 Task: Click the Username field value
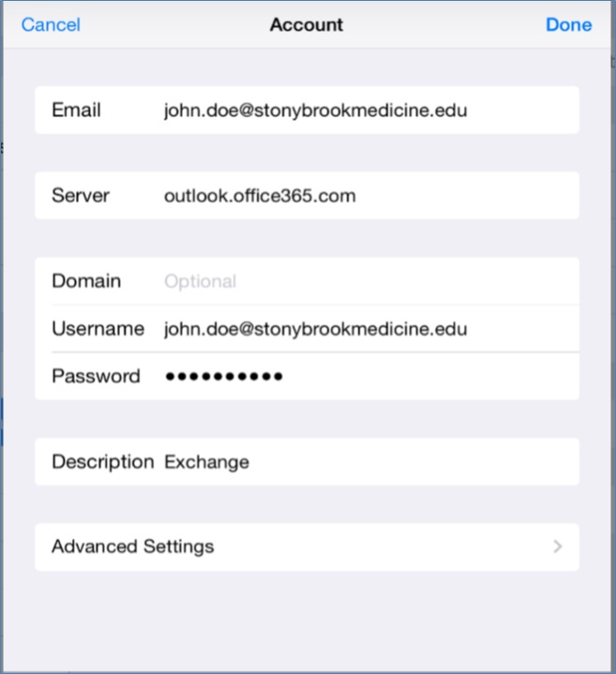click(x=315, y=329)
